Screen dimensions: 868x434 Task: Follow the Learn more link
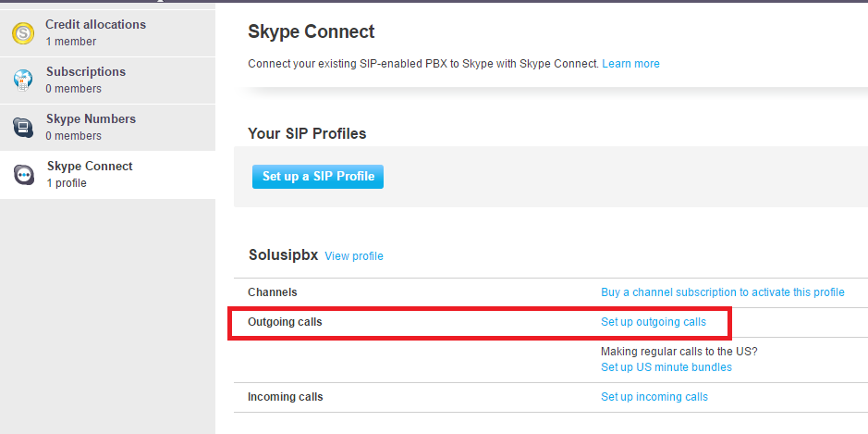click(630, 64)
